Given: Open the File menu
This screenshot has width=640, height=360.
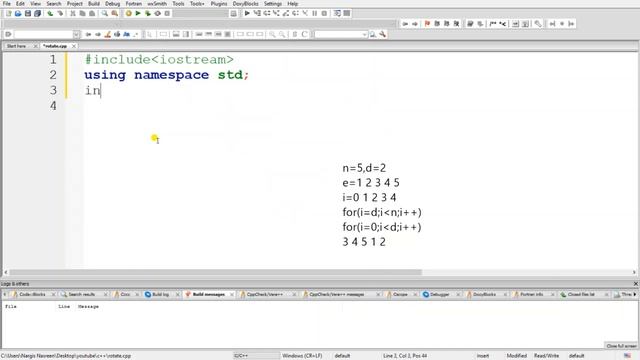Looking at the screenshot, I should (7, 4).
